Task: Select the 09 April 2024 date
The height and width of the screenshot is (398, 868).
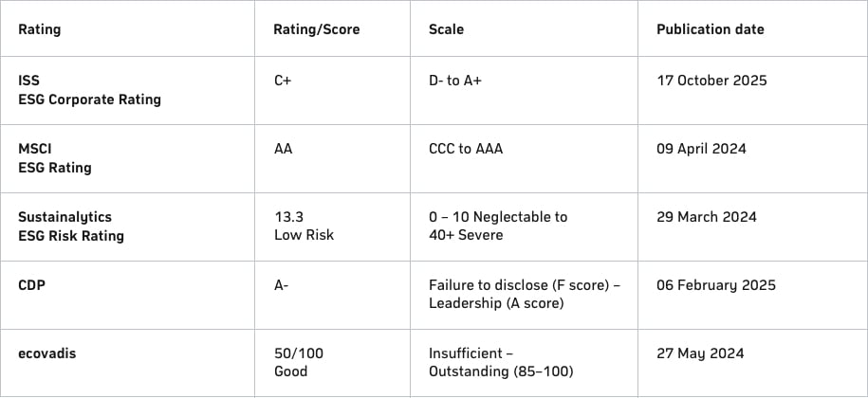Action: (701, 149)
